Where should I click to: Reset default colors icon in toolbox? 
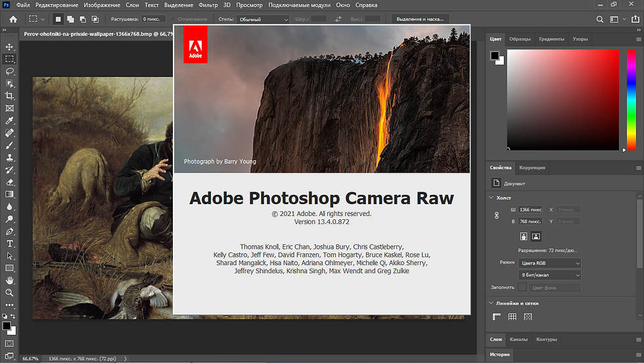(5, 316)
